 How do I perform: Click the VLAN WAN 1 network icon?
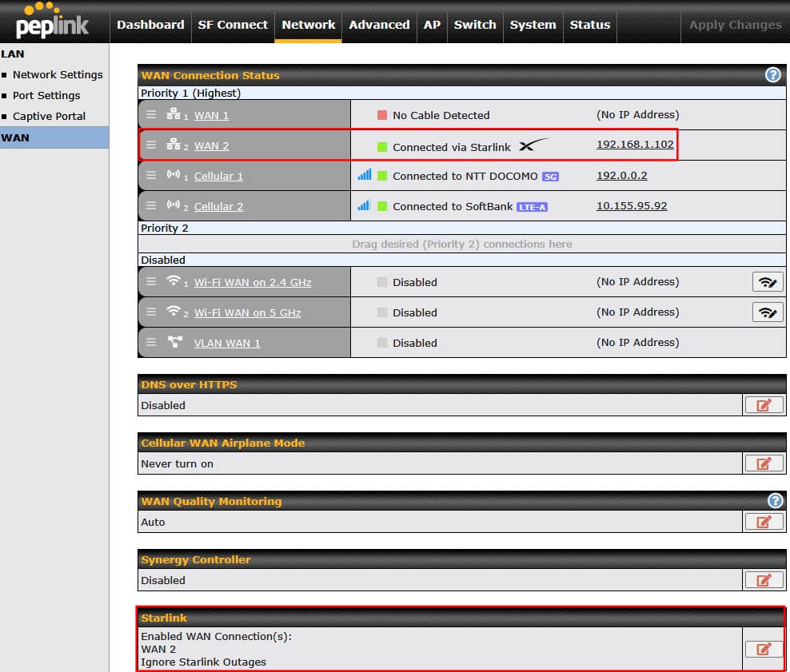(175, 342)
